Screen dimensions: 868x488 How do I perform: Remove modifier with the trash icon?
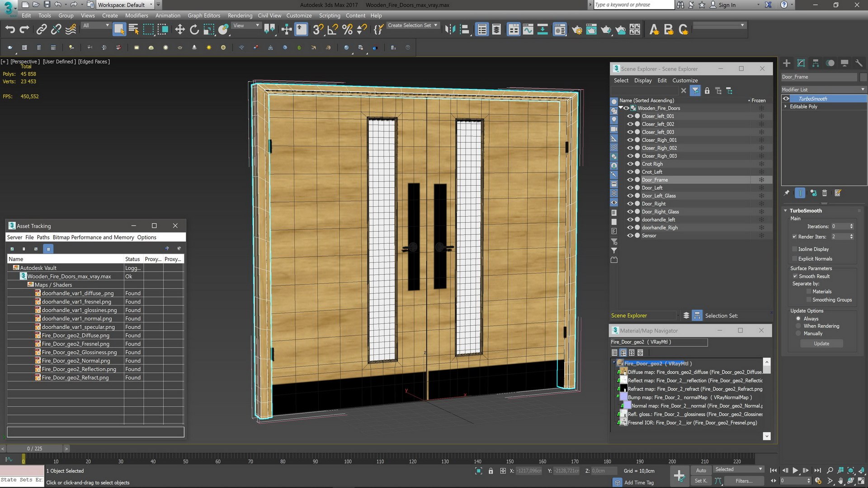825,193
